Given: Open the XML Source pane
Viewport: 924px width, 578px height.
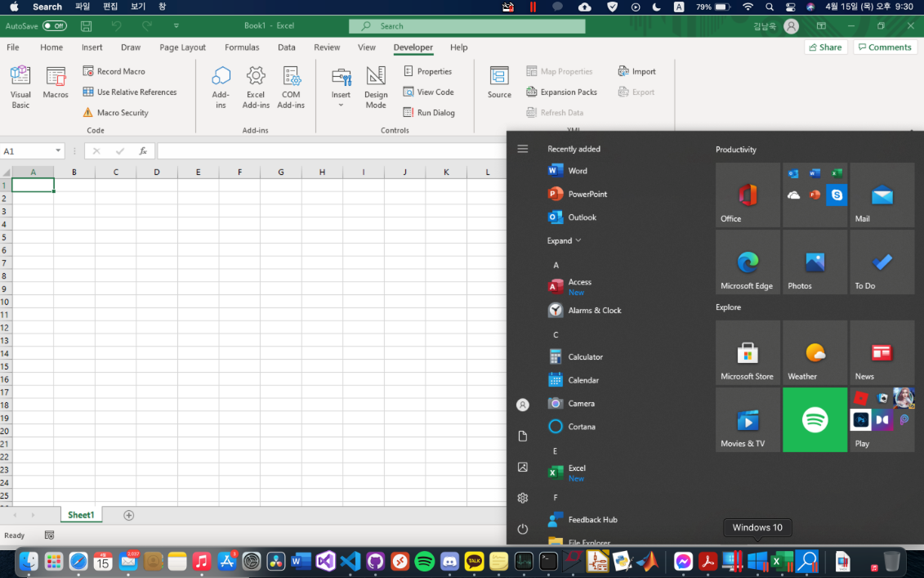Looking at the screenshot, I should [499, 83].
